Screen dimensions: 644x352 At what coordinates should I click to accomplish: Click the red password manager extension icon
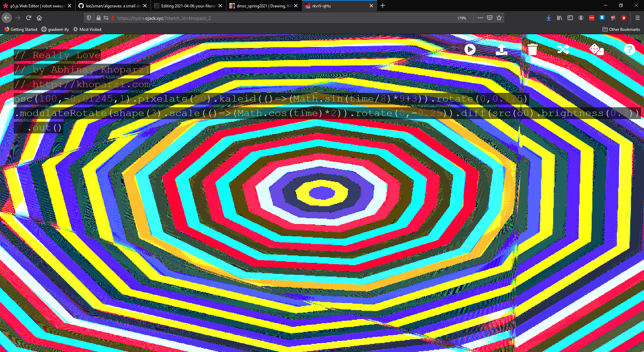pos(592,18)
